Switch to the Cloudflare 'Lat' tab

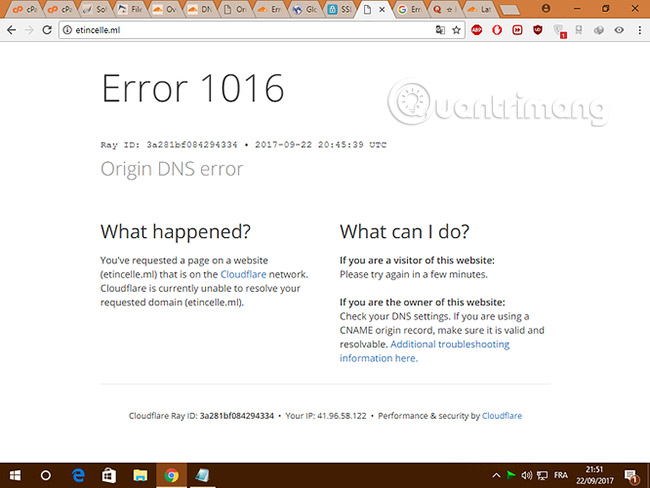pyautogui.click(x=479, y=9)
